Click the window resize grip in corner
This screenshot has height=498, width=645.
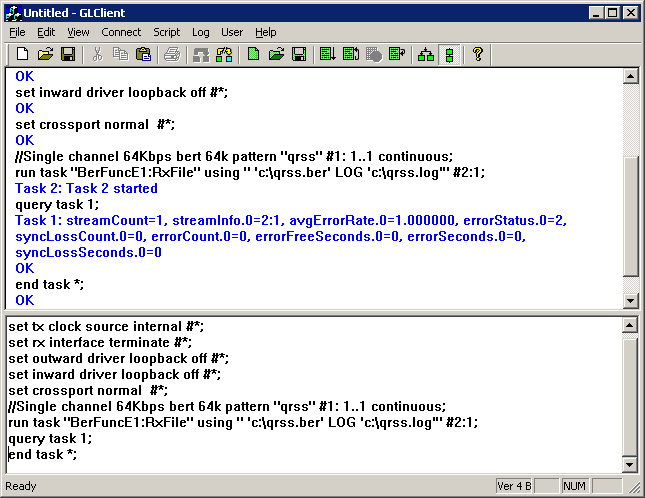634,487
